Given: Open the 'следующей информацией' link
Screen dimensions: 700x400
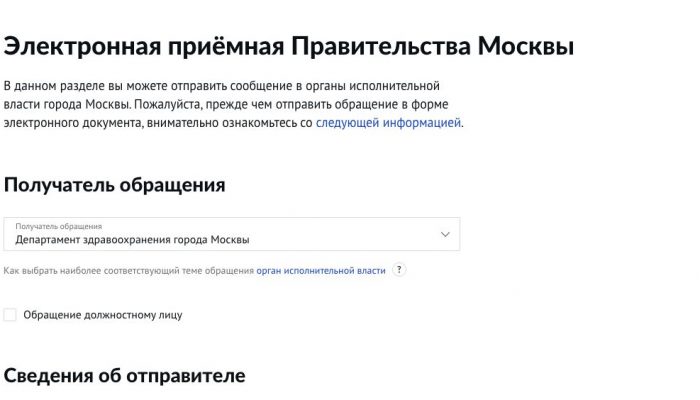Looking at the screenshot, I should click(x=388, y=123).
